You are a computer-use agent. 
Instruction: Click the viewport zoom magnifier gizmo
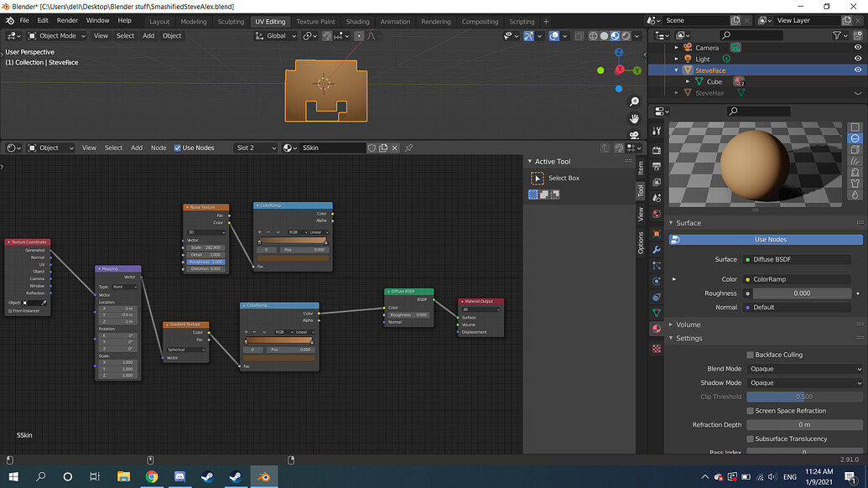[x=634, y=101]
